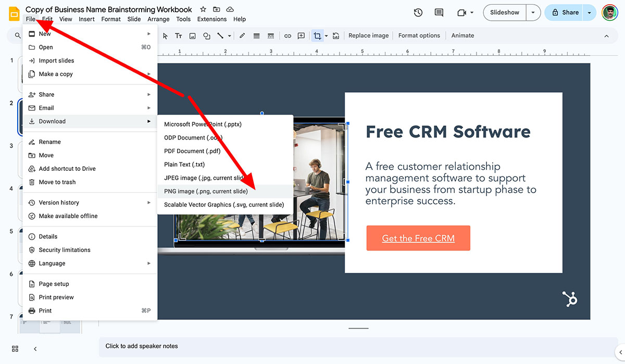The height and width of the screenshot is (364, 625).
Task: Insert a text box
Action: 179,35
